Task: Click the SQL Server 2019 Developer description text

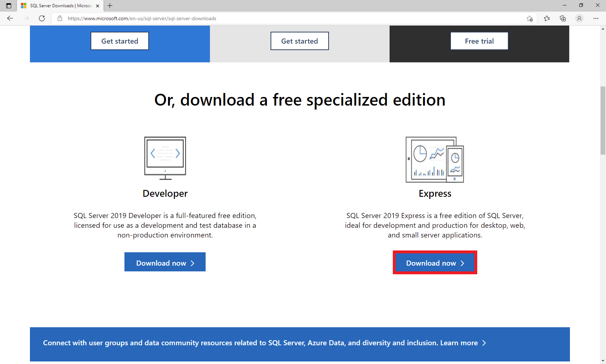Action: pyautogui.click(x=165, y=225)
